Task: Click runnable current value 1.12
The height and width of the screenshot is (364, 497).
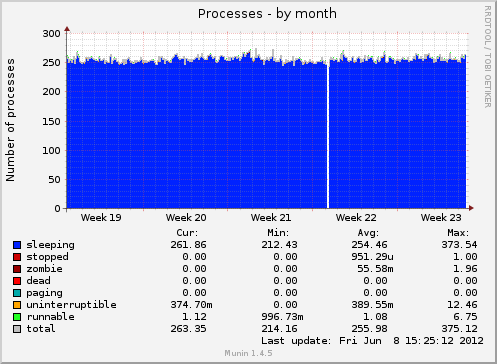Action: pos(194,317)
